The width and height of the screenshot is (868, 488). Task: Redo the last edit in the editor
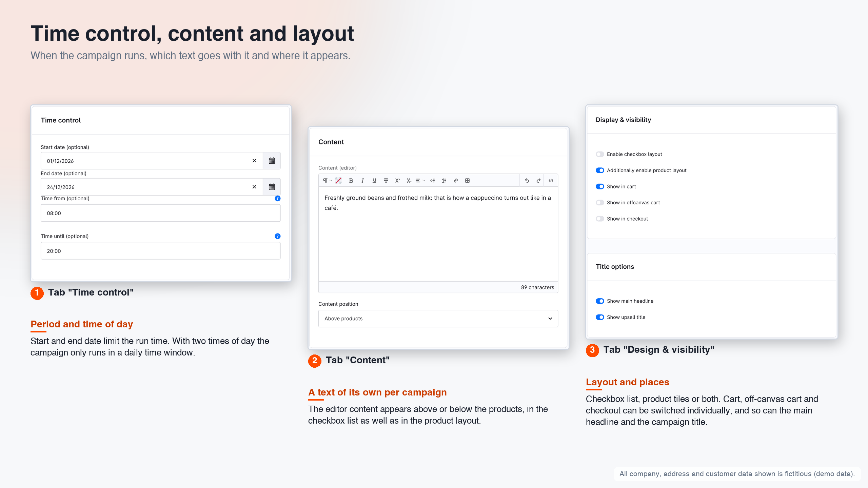(x=538, y=181)
